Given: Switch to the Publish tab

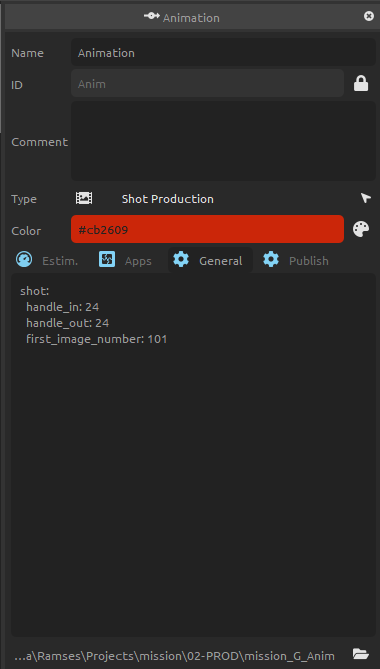Looking at the screenshot, I should (297, 260).
